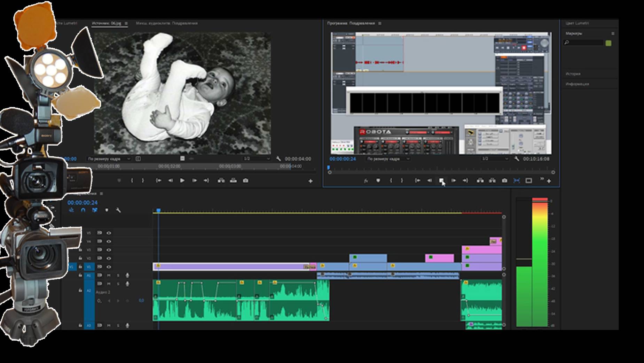The height and width of the screenshot is (363, 644).
Task: Mark In point in Source monitor
Action: click(x=132, y=180)
